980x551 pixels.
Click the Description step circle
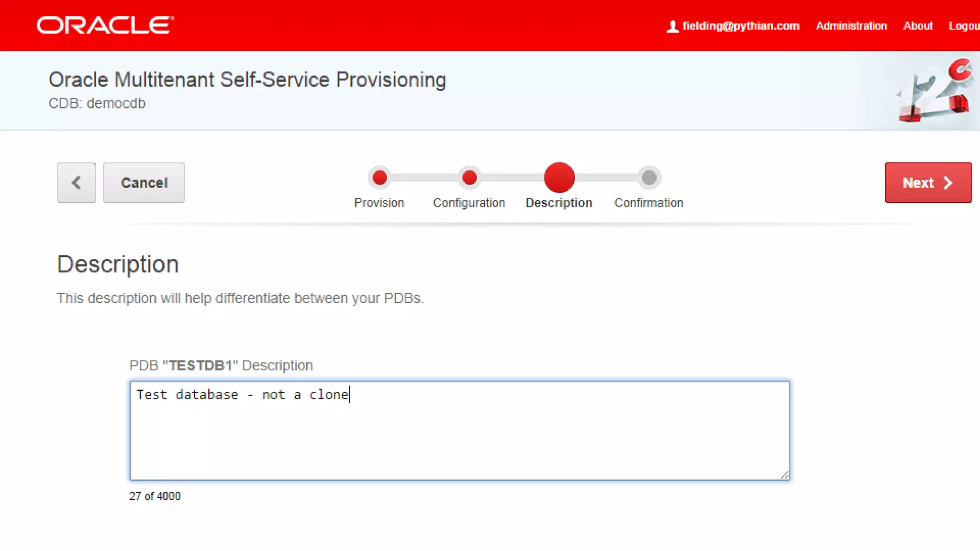[559, 177]
